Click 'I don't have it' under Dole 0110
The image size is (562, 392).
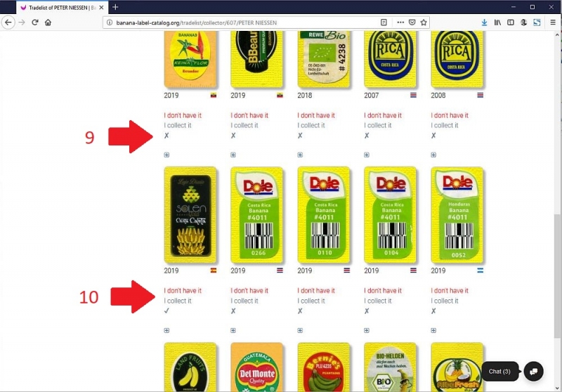click(x=315, y=291)
